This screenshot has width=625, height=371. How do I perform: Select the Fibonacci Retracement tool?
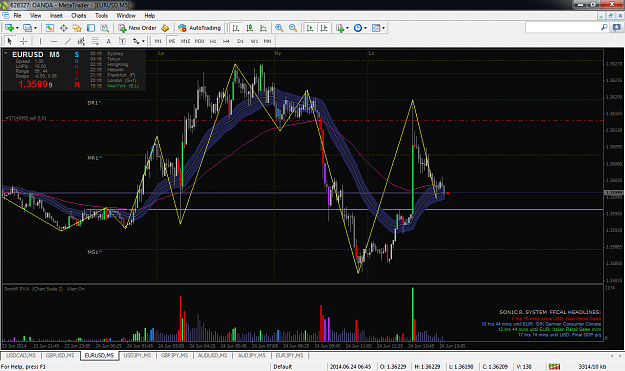tap(95, 41)
